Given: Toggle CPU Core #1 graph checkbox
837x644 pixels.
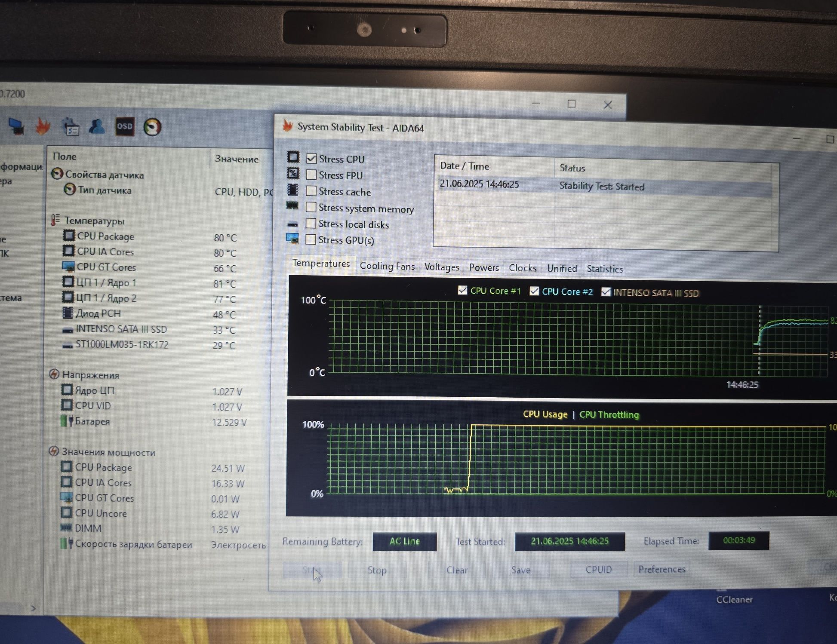Looking at the screenshot, I should click(462, 290).
